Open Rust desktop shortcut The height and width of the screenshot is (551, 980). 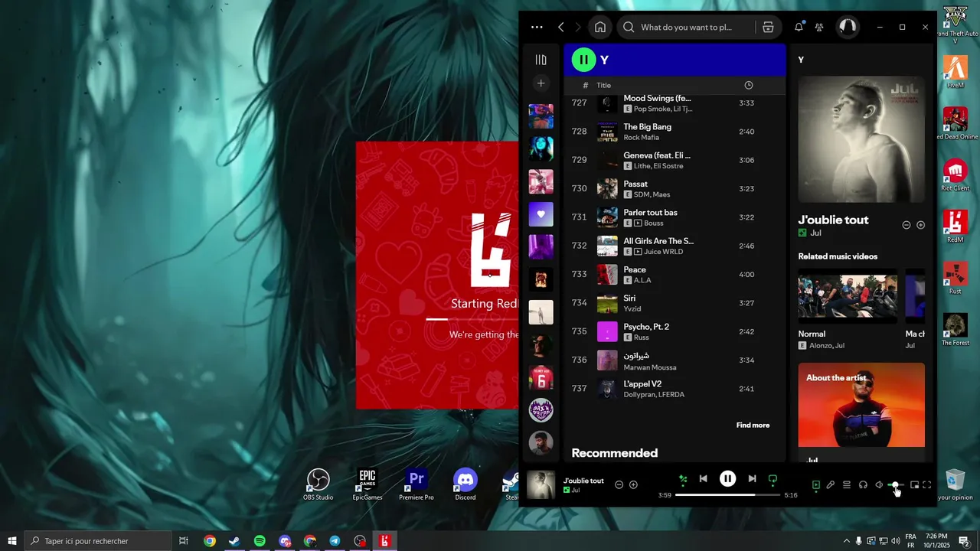click(x=955, y=278)
